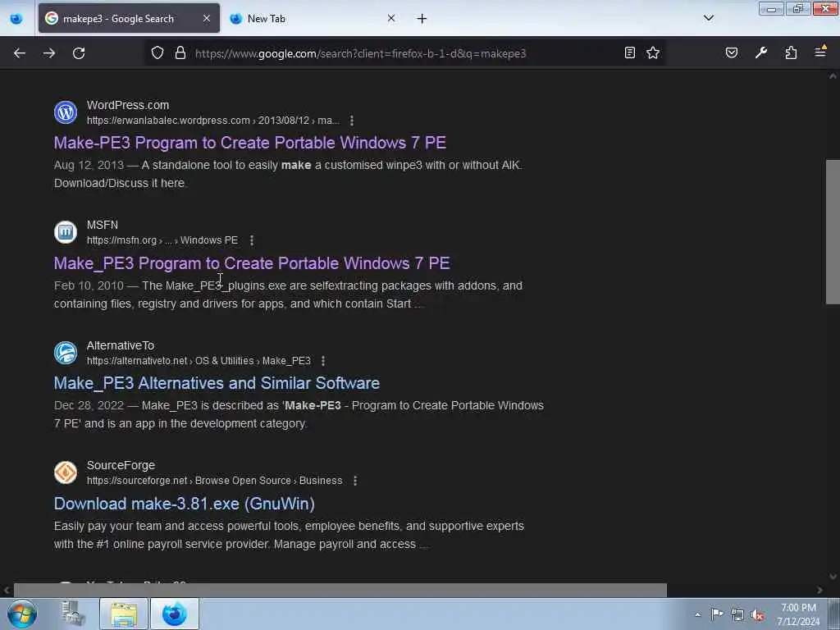Click the alternativeto.net URL breadcrumb
Screen dimensions: 840x630
click(199, 361)
